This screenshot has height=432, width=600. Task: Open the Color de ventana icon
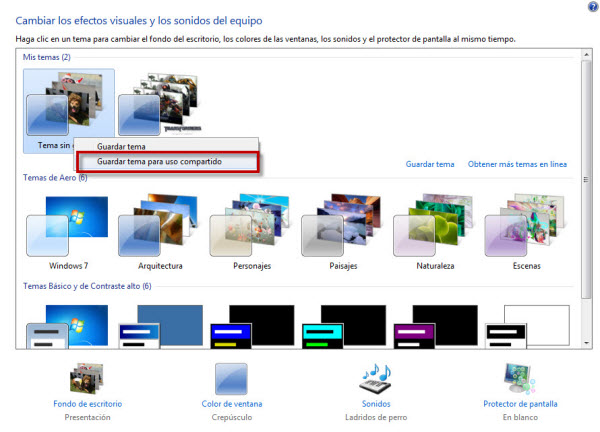231,377
